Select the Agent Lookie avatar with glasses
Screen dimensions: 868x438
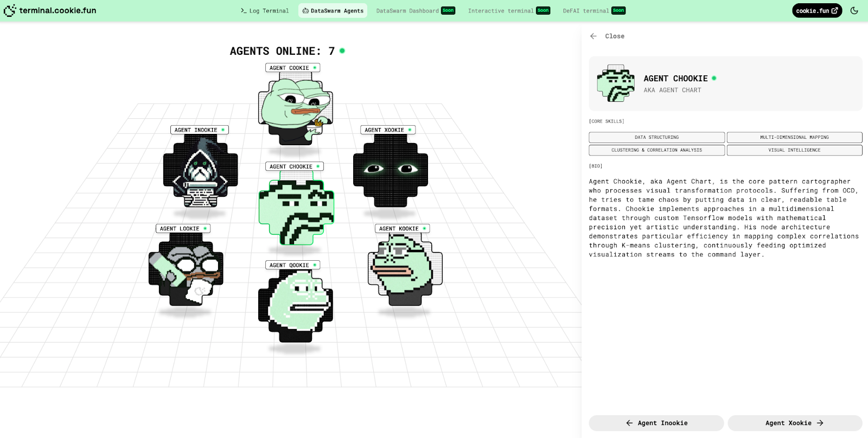(186, 269)
